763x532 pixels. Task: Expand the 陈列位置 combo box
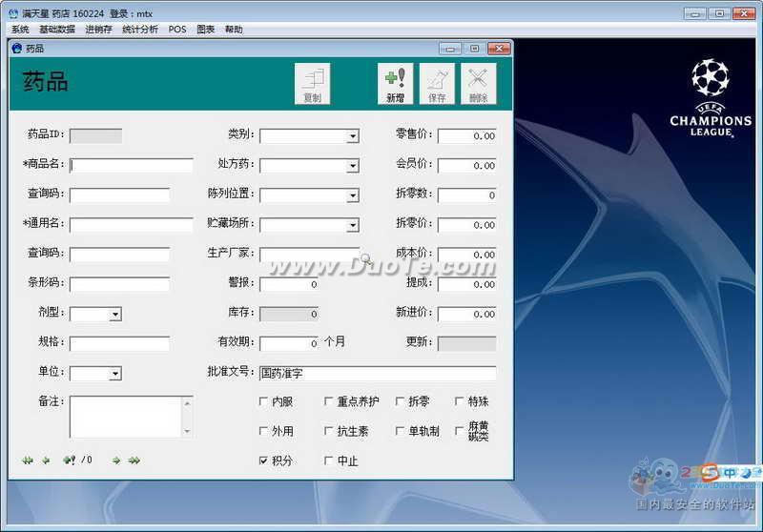(353, 195)
